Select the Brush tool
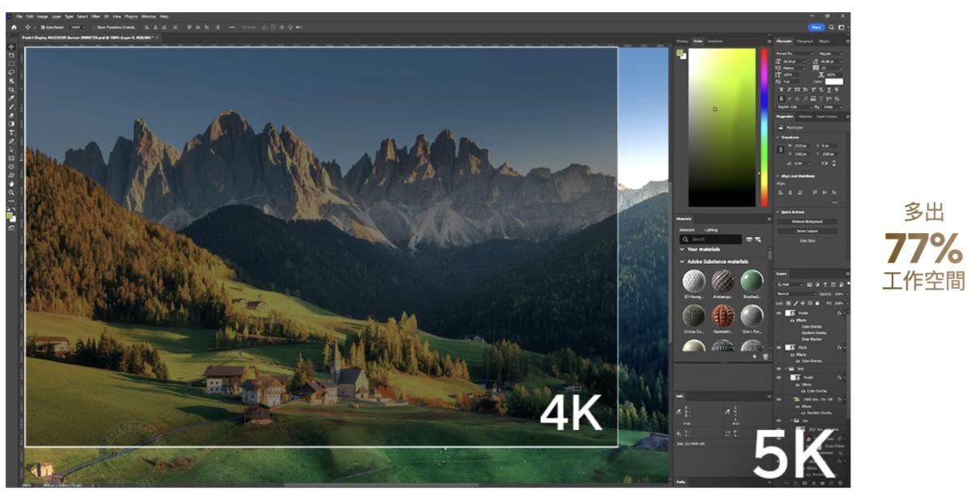The image size is (980, 497). tap(11, 107)
